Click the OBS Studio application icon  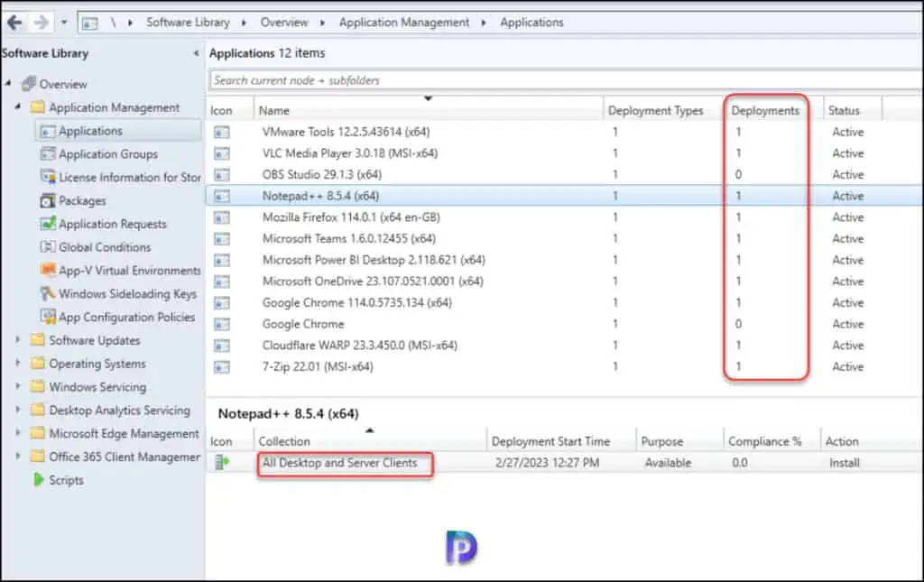(x=222, y=175)
